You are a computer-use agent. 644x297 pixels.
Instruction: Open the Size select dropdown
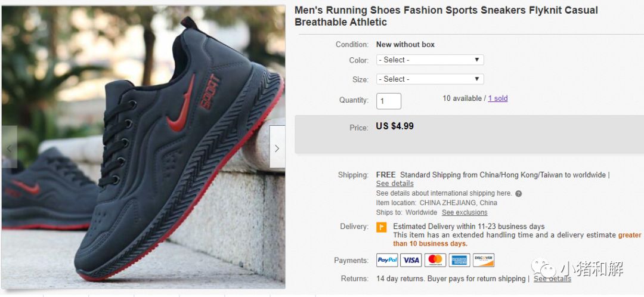430,79
